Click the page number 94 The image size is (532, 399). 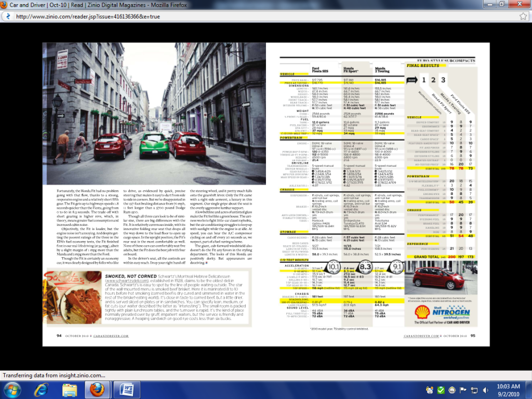[x=59, y=336]
